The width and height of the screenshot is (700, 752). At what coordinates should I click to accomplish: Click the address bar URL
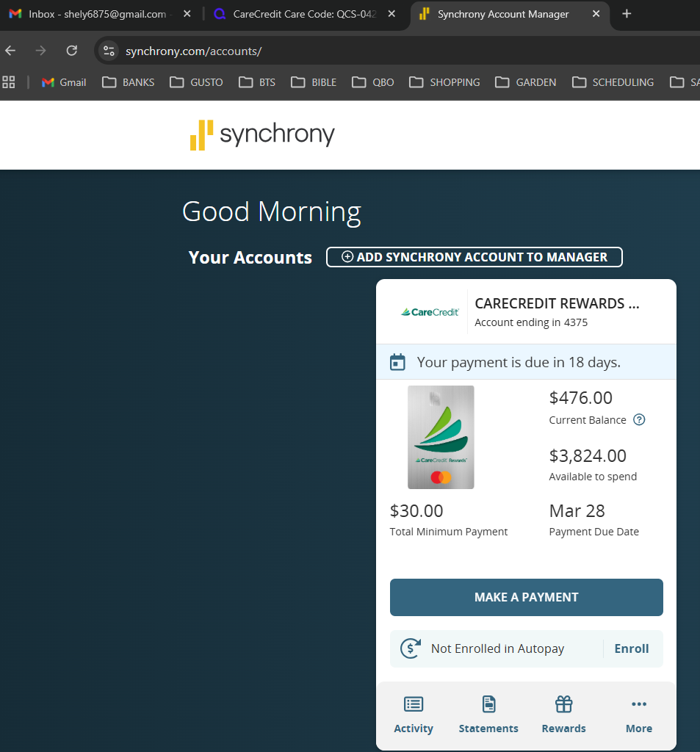[193, 51]
